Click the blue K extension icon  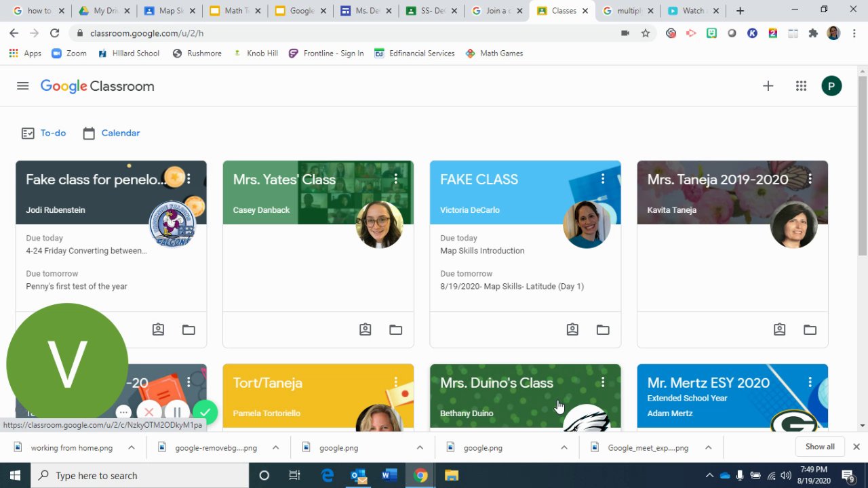click(752, 33)
